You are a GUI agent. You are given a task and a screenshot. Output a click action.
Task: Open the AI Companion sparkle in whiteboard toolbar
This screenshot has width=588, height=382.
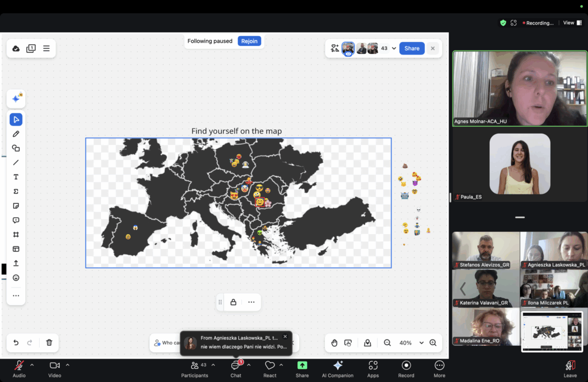click(x=16, y=99)
